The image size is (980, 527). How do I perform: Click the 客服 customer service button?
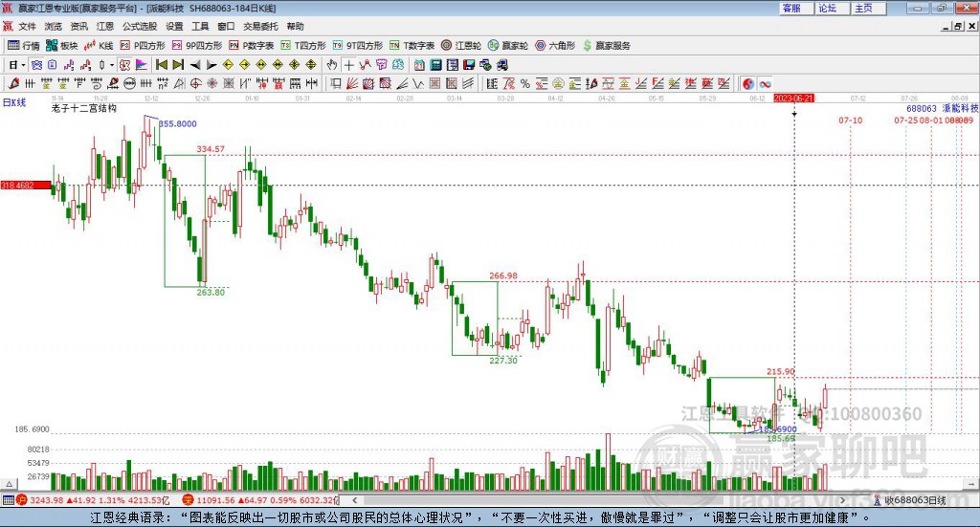point(797,8)
